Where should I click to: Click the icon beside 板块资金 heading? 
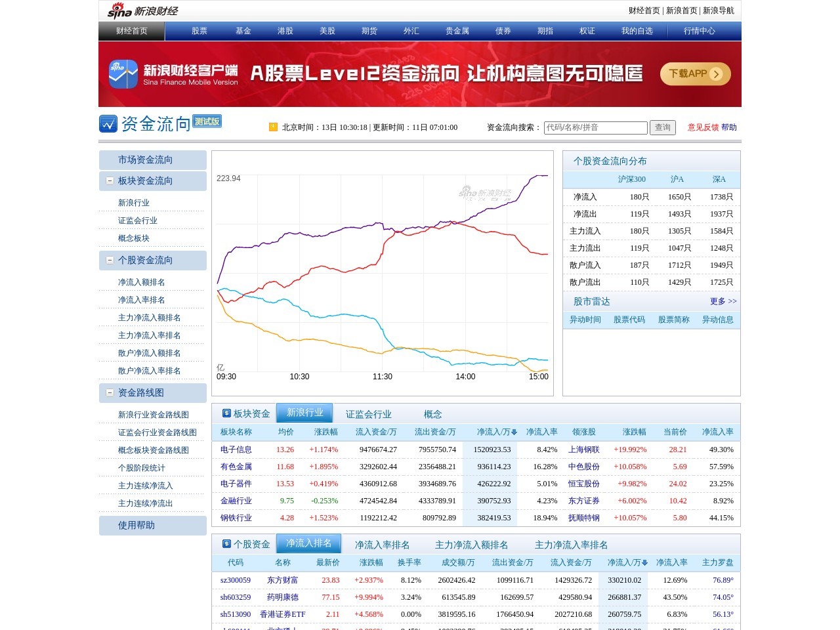point(226,413)
